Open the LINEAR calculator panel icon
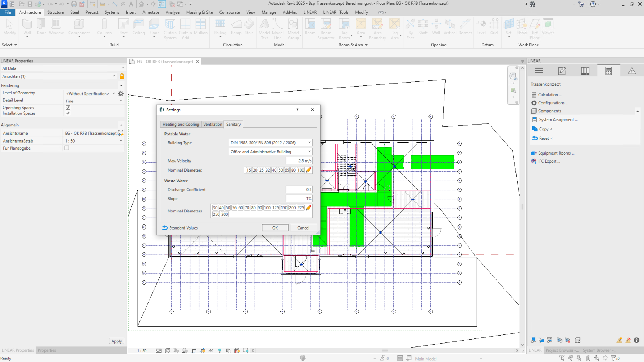644x362 pixels. click(609, 71)
